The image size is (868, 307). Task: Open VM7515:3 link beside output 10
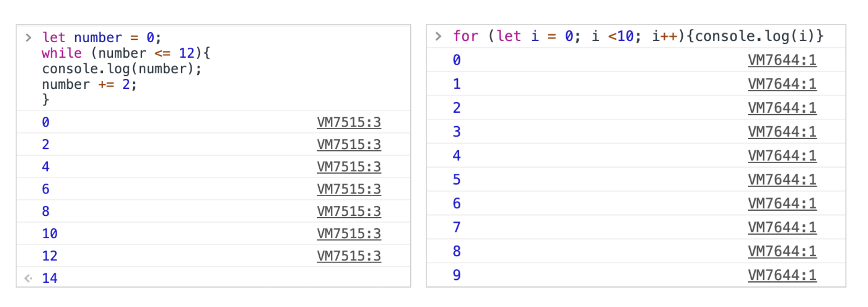(x=349, y=234)
